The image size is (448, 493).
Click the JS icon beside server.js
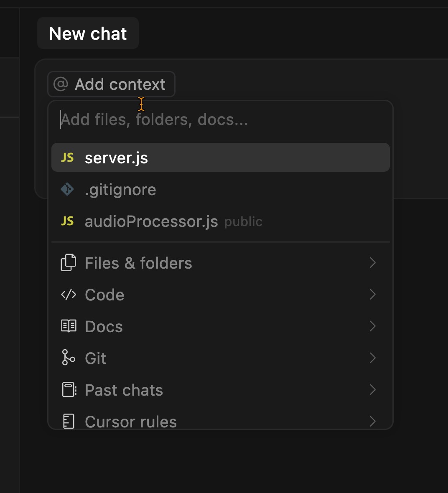pyautogui.click(x=67, y=158)
